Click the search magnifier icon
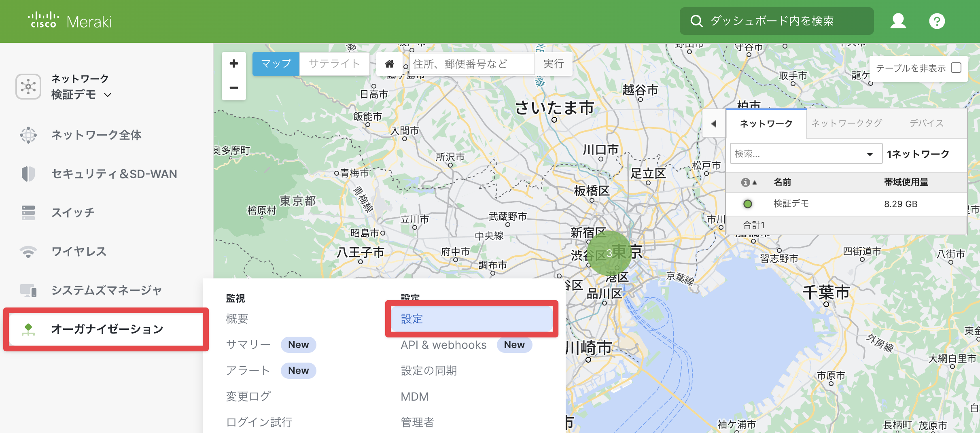980x433 pixels. tap(696, 21)
